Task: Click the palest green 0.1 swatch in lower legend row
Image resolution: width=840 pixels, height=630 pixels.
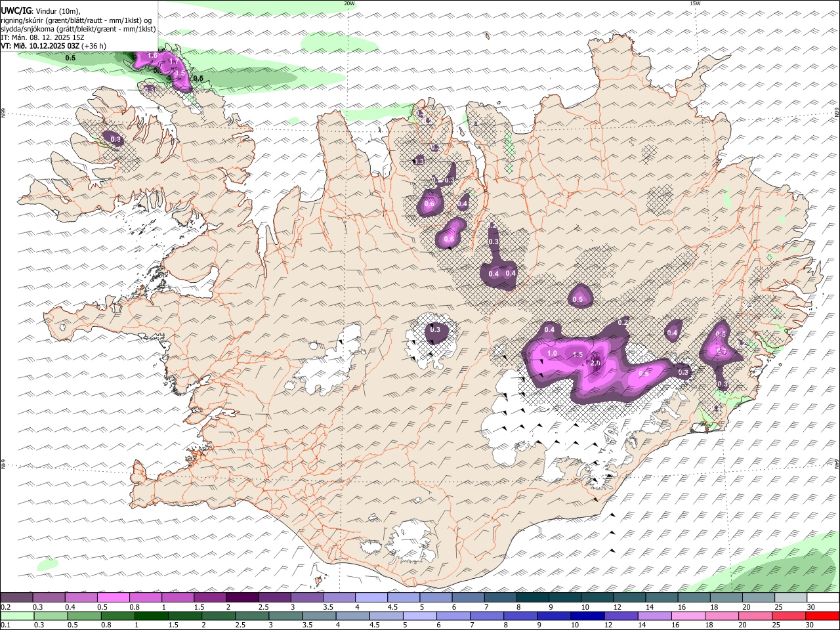Action: [x=16, y=616]
